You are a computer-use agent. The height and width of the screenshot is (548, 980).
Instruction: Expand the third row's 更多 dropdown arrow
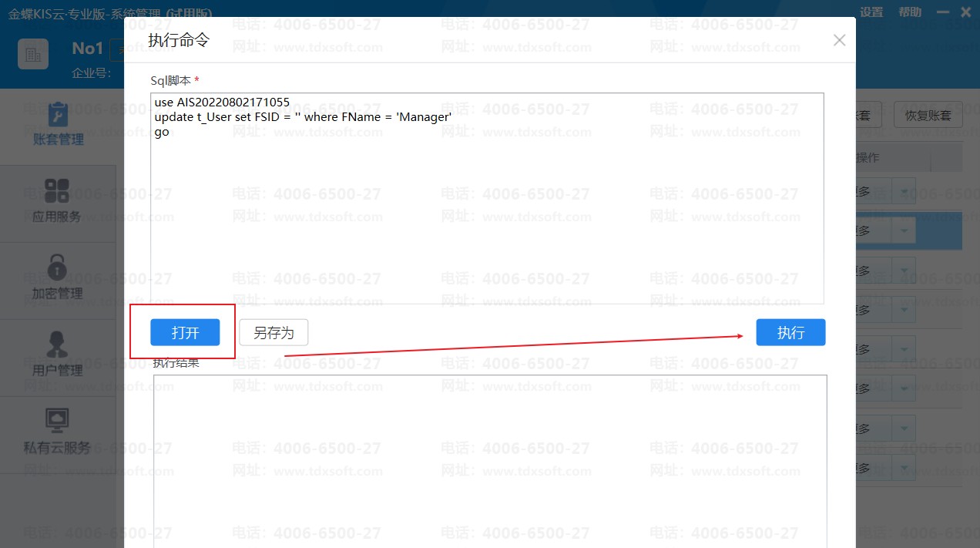click(x=904, y=271)
